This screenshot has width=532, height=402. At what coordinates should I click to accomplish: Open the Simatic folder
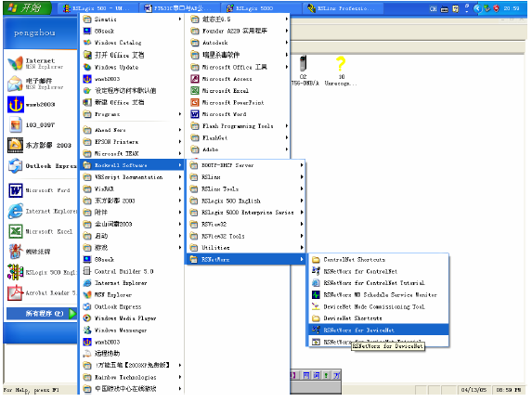(x=132, y=19)
